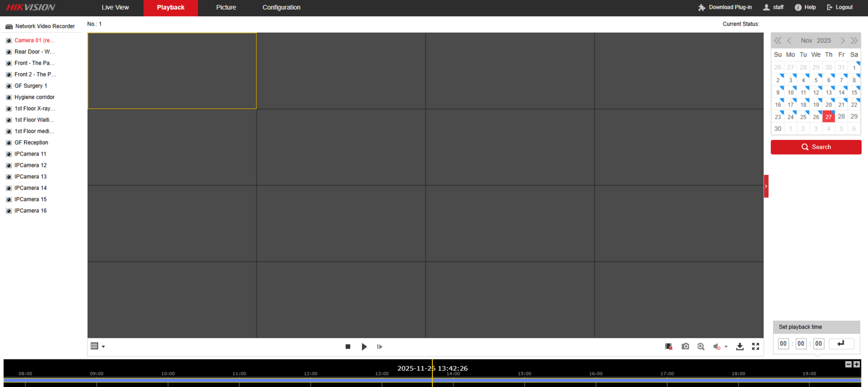Click the Logout link
Viewport: 868px width, 387px height.
pyautogui.click(x=839, y=8)
